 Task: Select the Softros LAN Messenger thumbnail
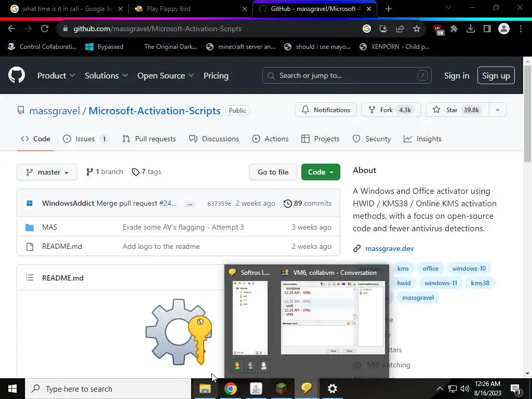(x=250, y=318)
